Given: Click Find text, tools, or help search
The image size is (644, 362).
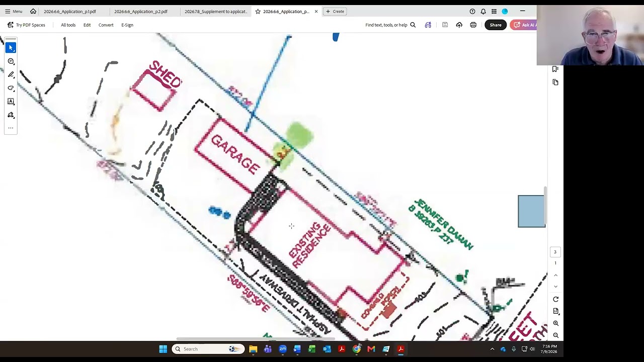Looking at the screenshot, I should [x=390, y=25].
